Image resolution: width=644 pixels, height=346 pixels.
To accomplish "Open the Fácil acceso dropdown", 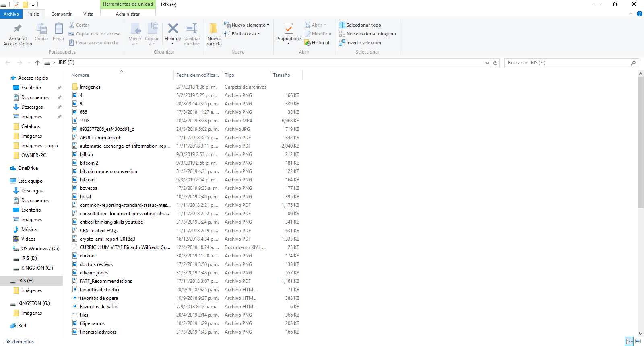I will pyautogui.click(x=242, y=34).
